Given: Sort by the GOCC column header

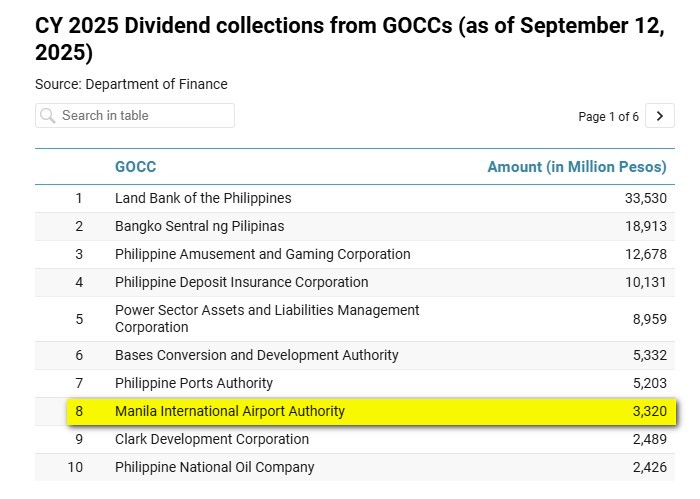Looking at the screenshot, I should 136,167.
